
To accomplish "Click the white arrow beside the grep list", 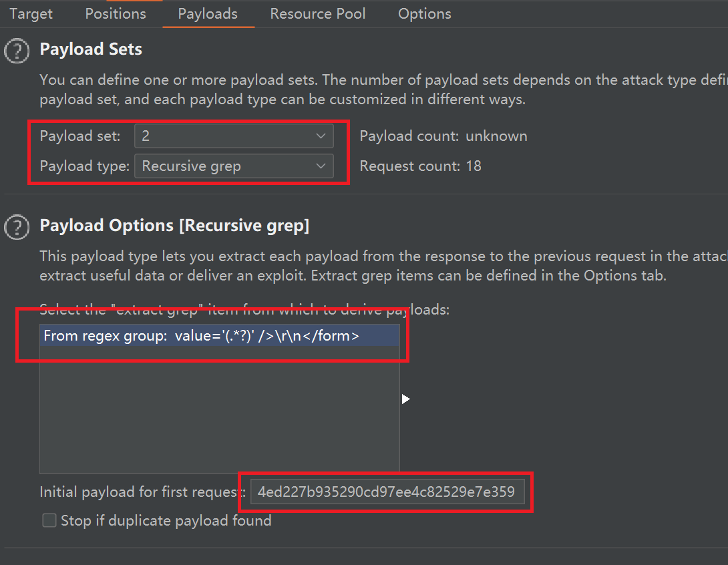I will 405,399.
